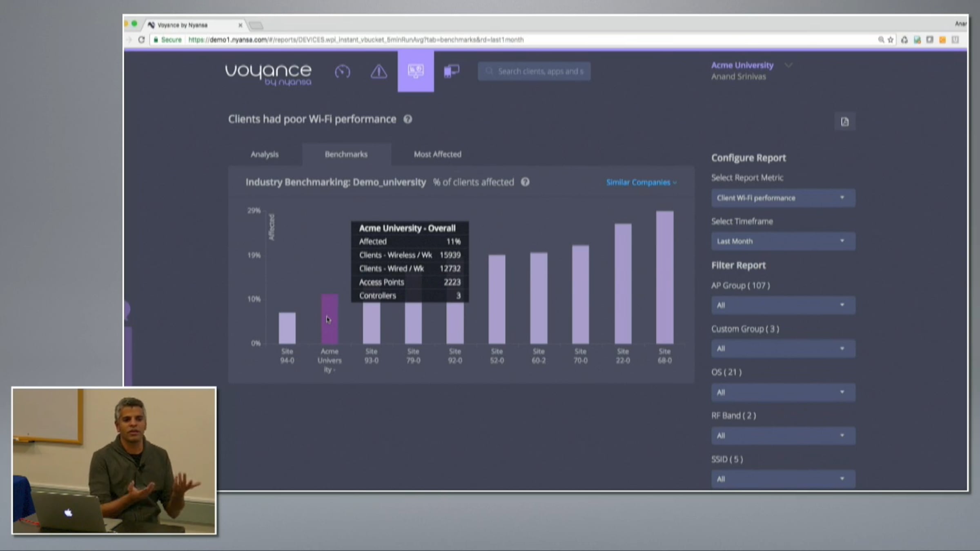Open the AP Group filter dropdown

(783, 305)
